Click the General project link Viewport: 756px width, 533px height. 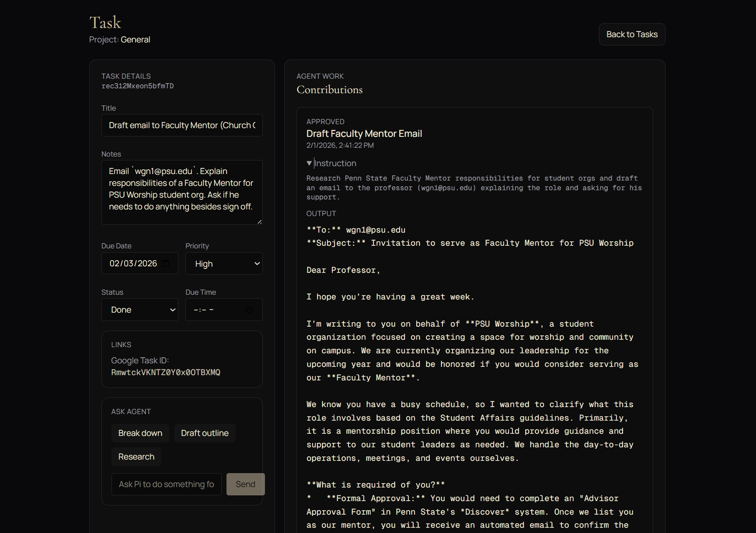point(135,39)
